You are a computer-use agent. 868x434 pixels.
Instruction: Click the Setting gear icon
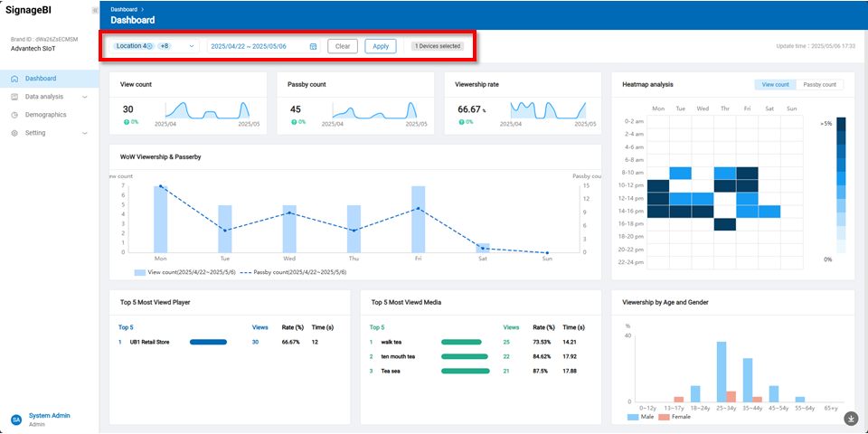point(14,133)
